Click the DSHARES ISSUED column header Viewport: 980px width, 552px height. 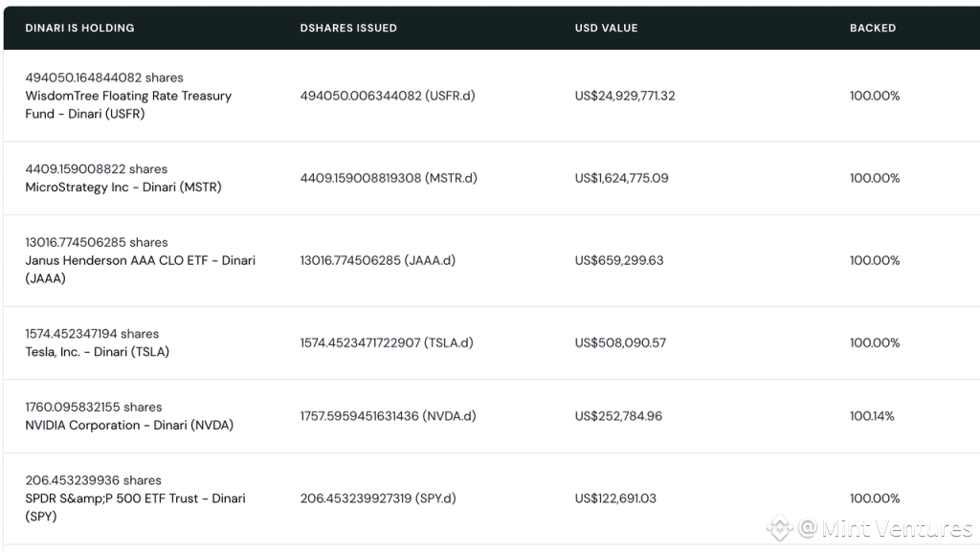[348, 28]
